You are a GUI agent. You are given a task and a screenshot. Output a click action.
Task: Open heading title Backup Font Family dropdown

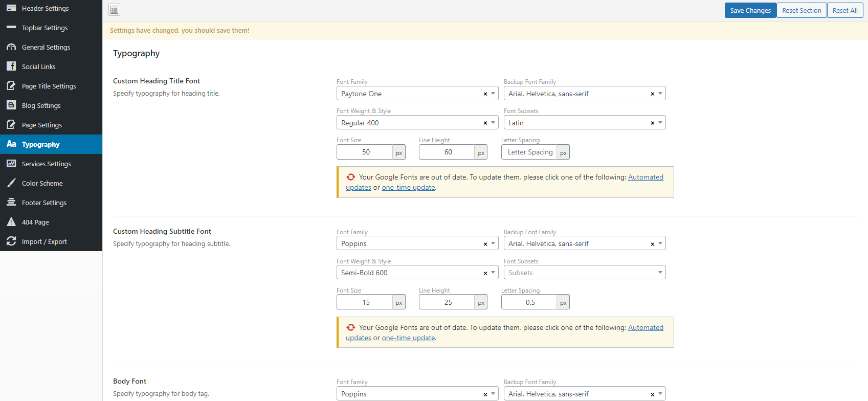585,94
